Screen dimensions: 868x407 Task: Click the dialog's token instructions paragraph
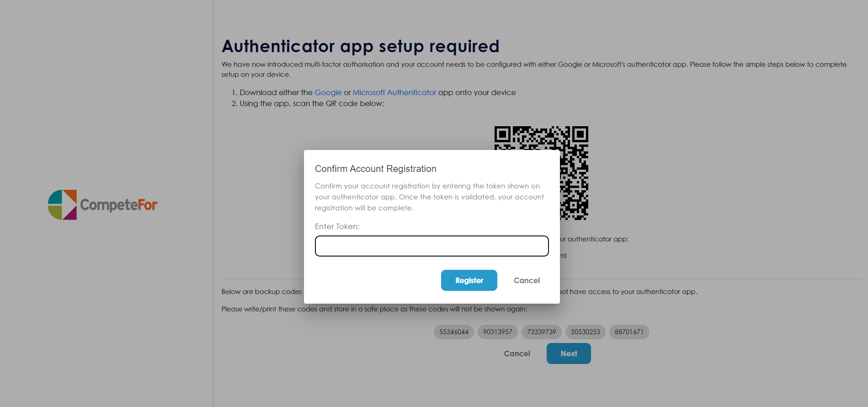click(429, 197)
